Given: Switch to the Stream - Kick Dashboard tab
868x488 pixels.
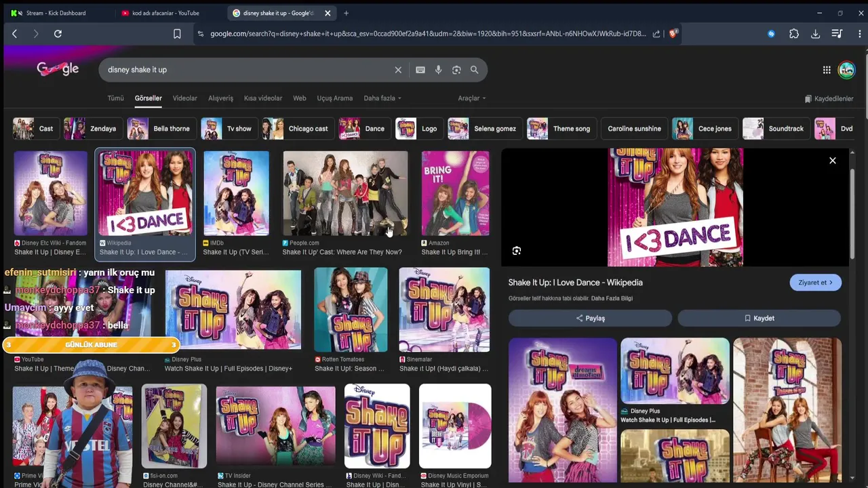Looking at the screenshot, I should 56,13.
